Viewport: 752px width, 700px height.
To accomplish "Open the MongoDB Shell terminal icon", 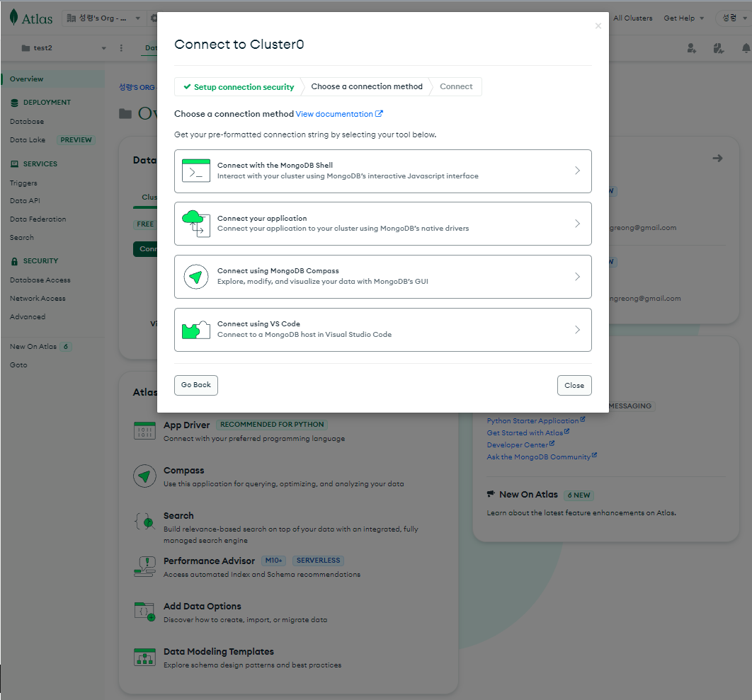I will click(x=196, y=171).
